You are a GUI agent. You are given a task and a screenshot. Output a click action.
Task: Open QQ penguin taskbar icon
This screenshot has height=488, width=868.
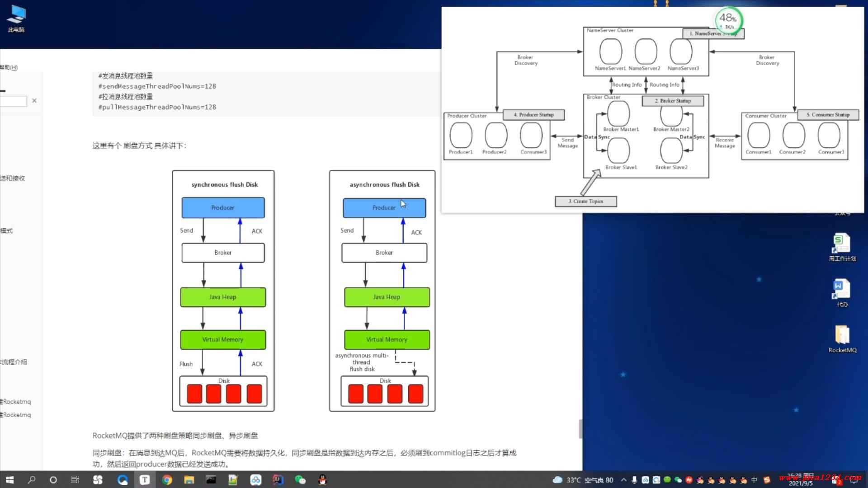pos(322,480)
